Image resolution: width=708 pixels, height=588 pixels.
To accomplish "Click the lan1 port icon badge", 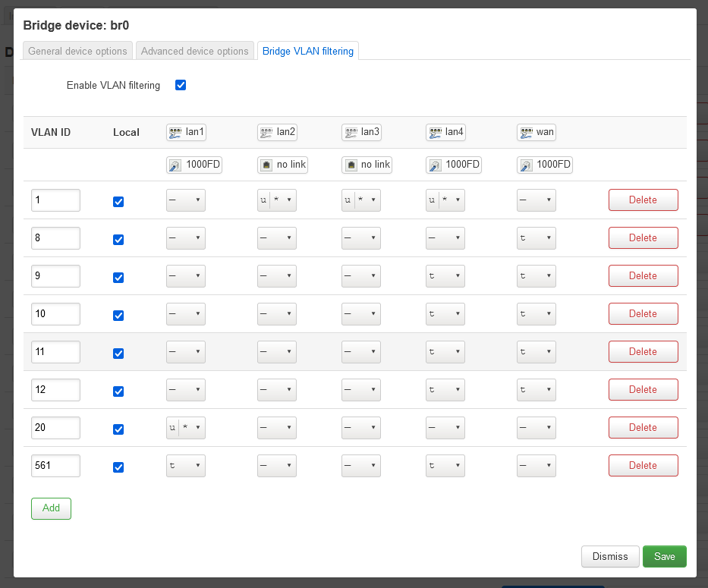I will tap(186, 132).
